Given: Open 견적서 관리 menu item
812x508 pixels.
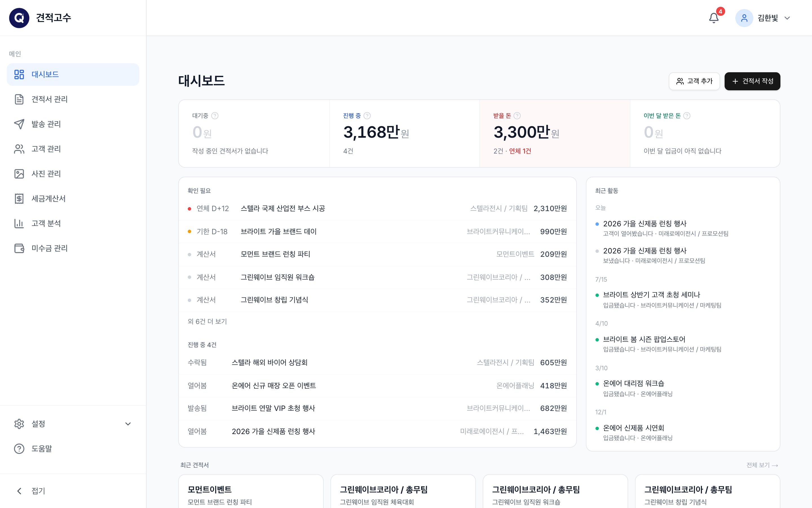Looking at the screenshot, I should 73,99.
